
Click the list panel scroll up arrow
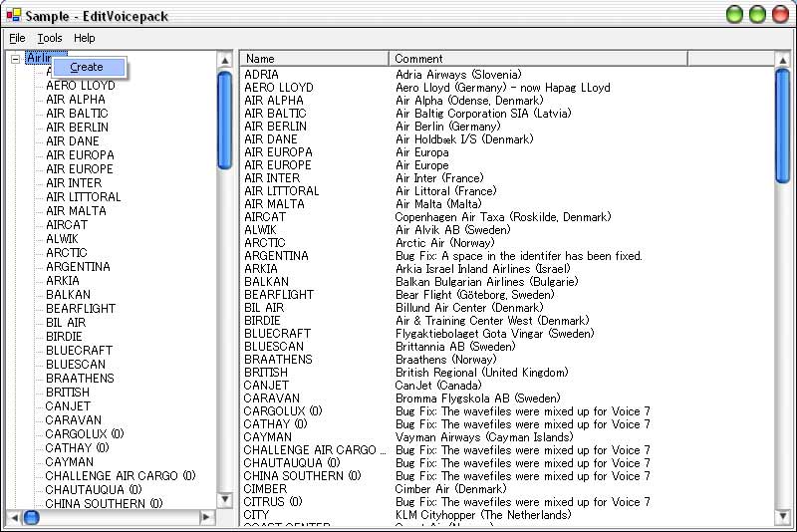click(782, 61)
